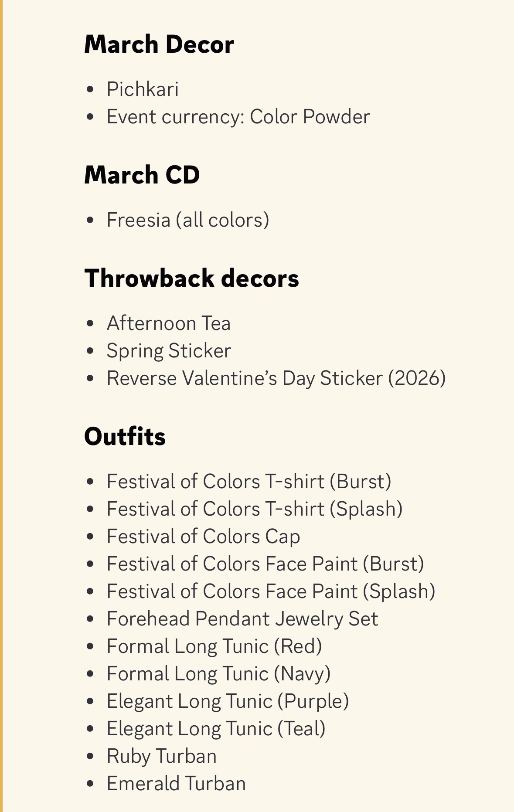Select Freesia (all colors) entry
Image resolution: width=514 pixels, height=812 pixels.
187,220
